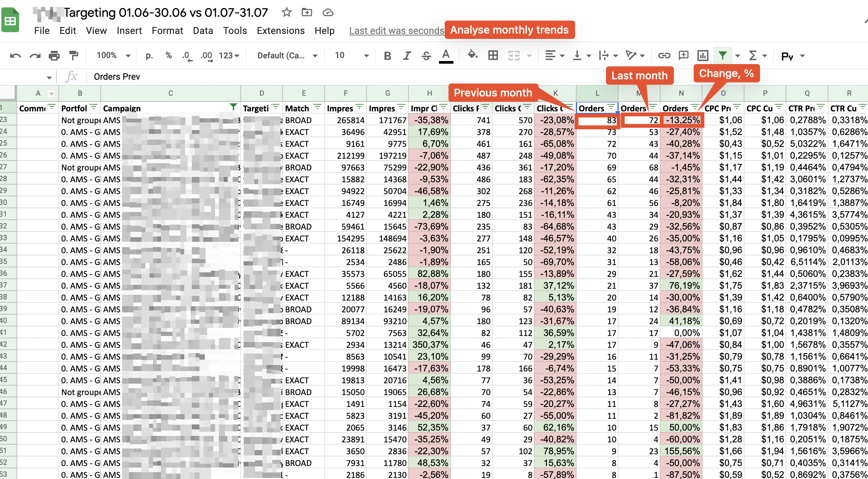Image resolution: width=868 pixels, height=479 pixels.
Task: Toggle the filter on the data
Action: click(722, 55)
